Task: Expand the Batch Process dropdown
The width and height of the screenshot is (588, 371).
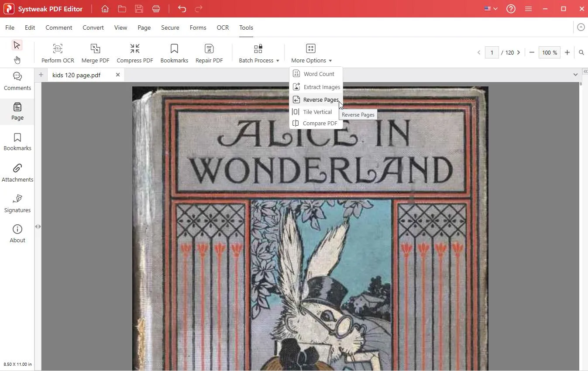Action: click(259, 53)
